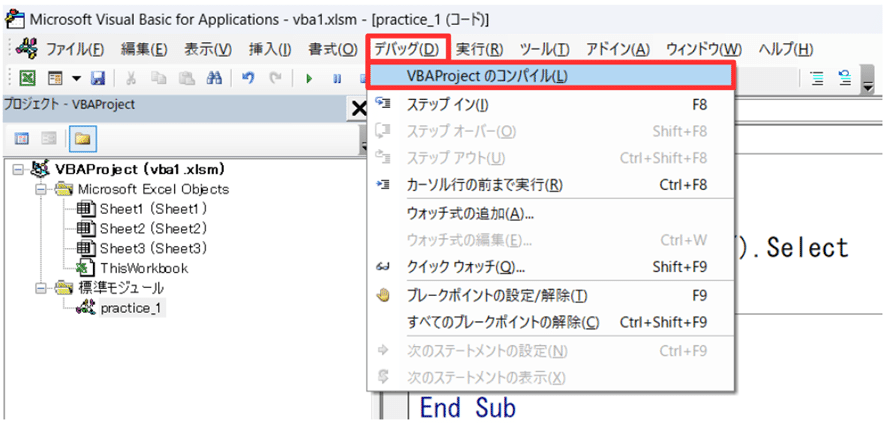Choose ウォッチ式の追加(A)... entry
This screenshot has height=423, width=886.
pyautogui.click(x=551, y=213)
